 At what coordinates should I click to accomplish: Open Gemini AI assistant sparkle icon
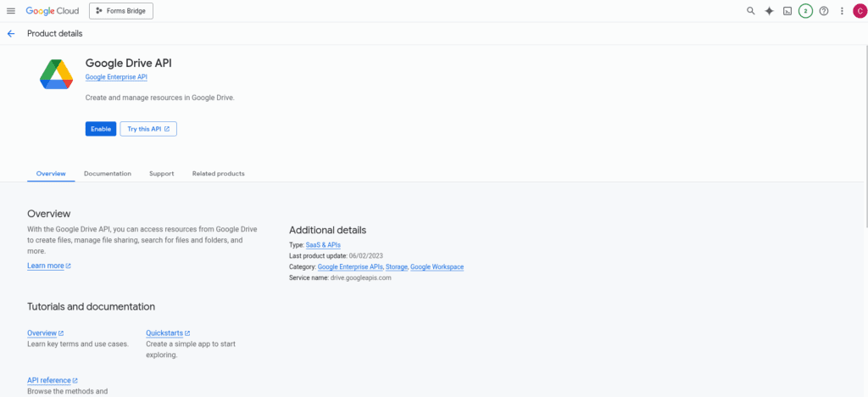tap(769, 11)
